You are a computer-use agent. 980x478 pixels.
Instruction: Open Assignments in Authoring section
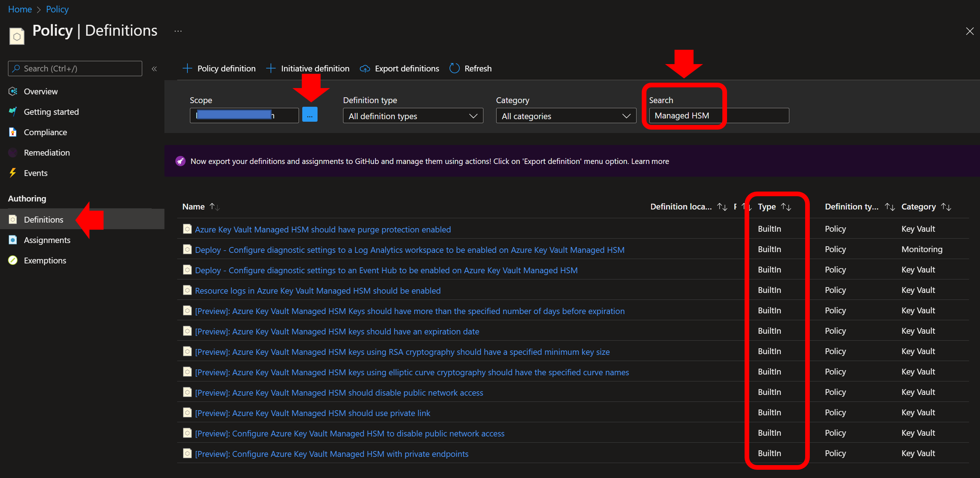(x=47, y=240)
